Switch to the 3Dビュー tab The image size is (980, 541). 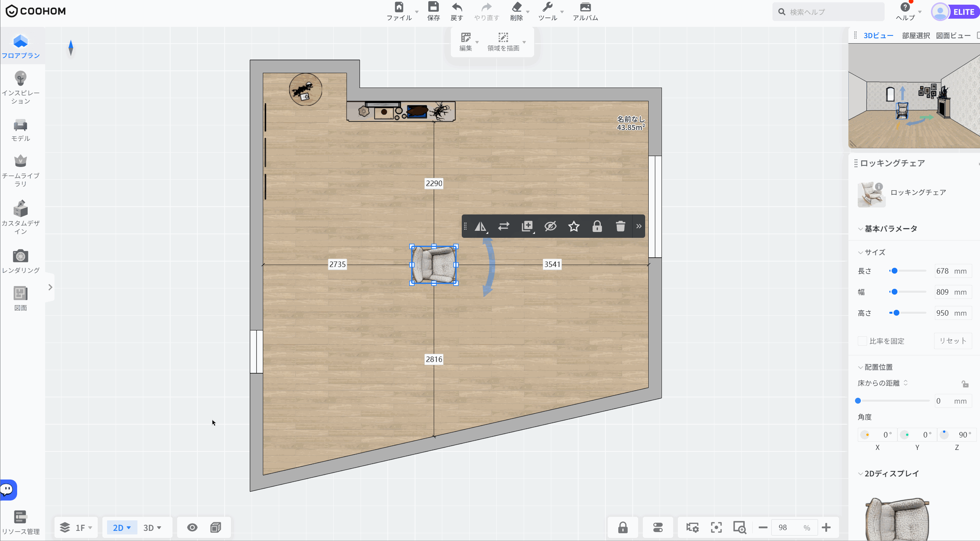(x=878, y=35)
